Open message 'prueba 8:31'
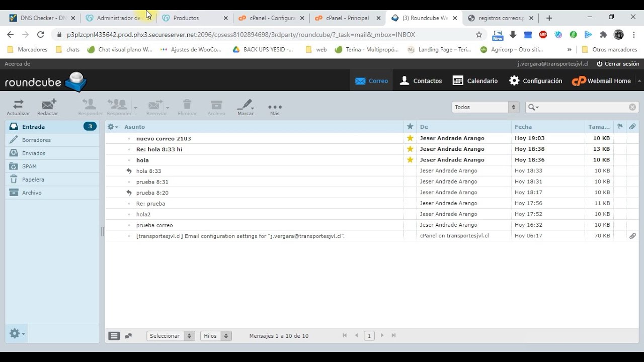644x362 pixels. pos(152,182)
